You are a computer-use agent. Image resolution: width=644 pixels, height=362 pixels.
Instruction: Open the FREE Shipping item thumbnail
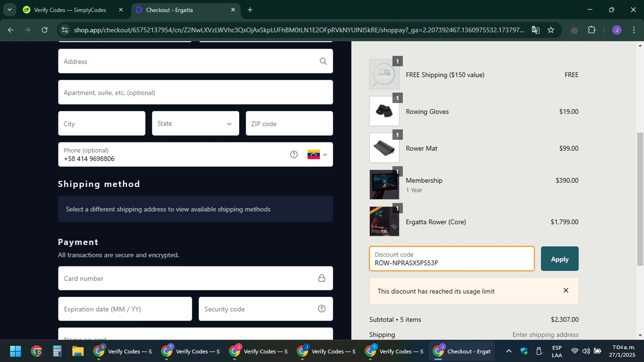pyautogui.click(x=384, y=74)
